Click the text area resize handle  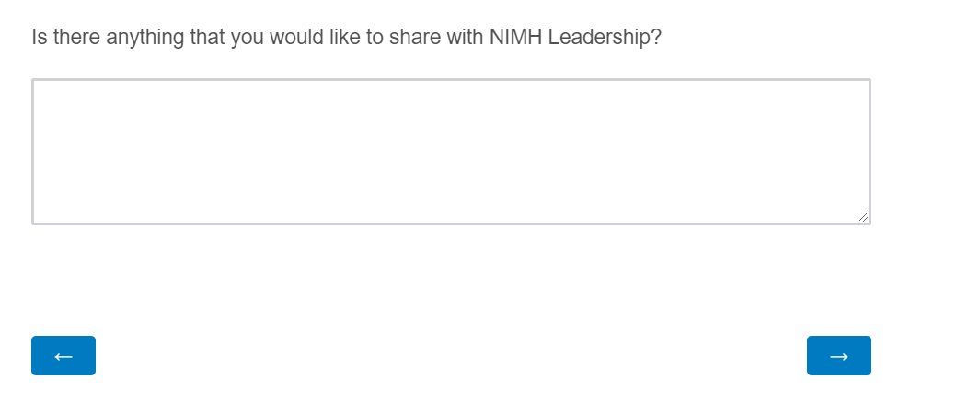(862, 216)
